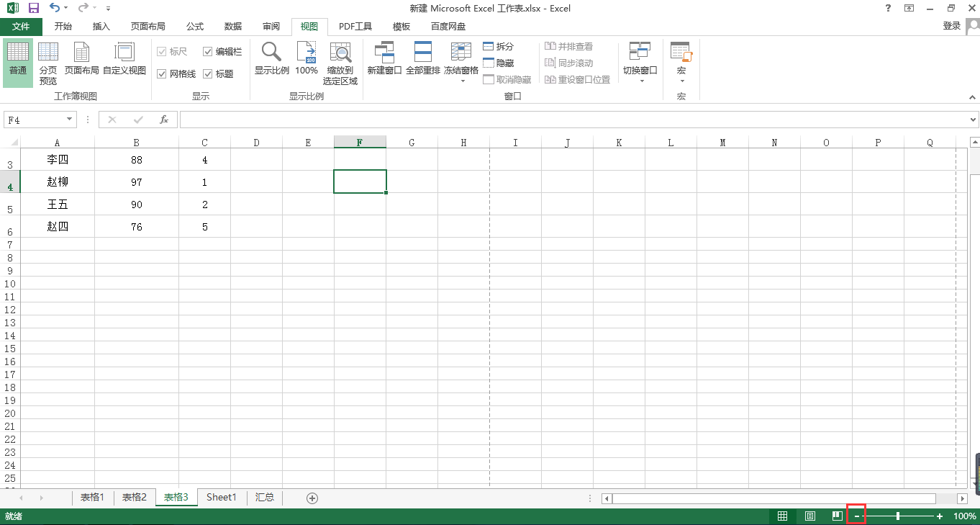Select cell with value 97
The height and width of the screenshot is (525, 980).
137,182
